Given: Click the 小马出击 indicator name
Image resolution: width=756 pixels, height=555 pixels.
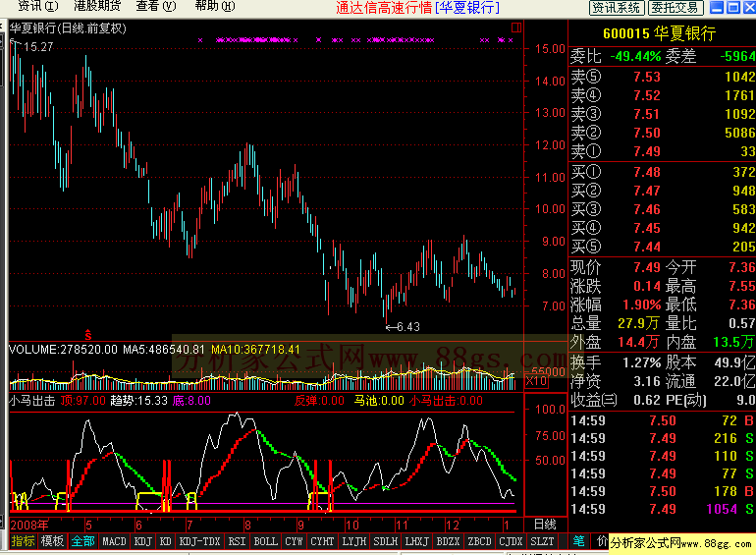Looking at the screenshot, I should tap(31, 401).
